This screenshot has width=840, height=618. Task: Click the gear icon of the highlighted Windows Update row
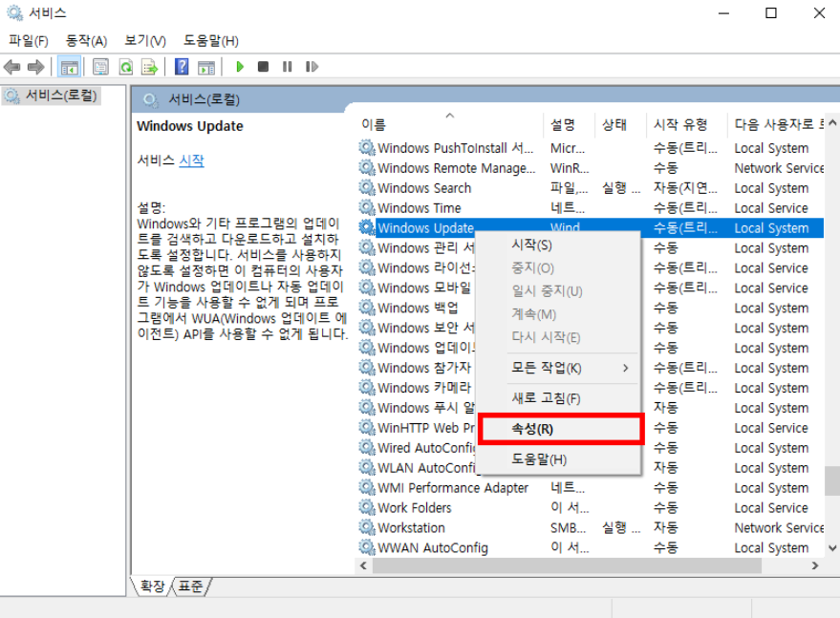[x=367, y=227]
